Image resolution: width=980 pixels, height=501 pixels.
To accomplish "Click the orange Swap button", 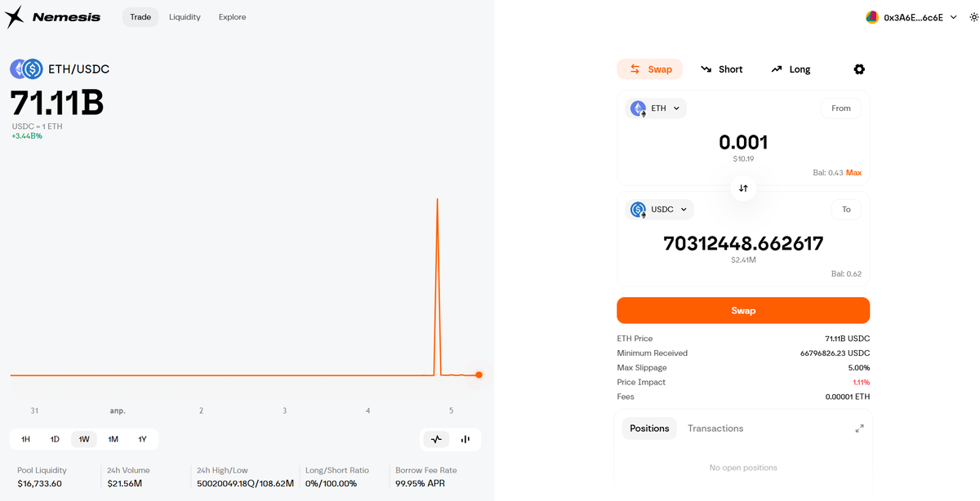I will 743,311.
